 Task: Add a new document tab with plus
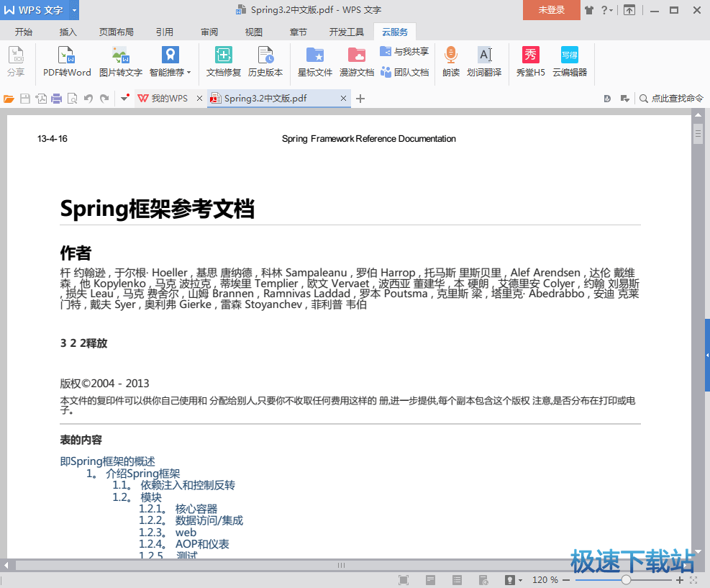click(360, 99)
